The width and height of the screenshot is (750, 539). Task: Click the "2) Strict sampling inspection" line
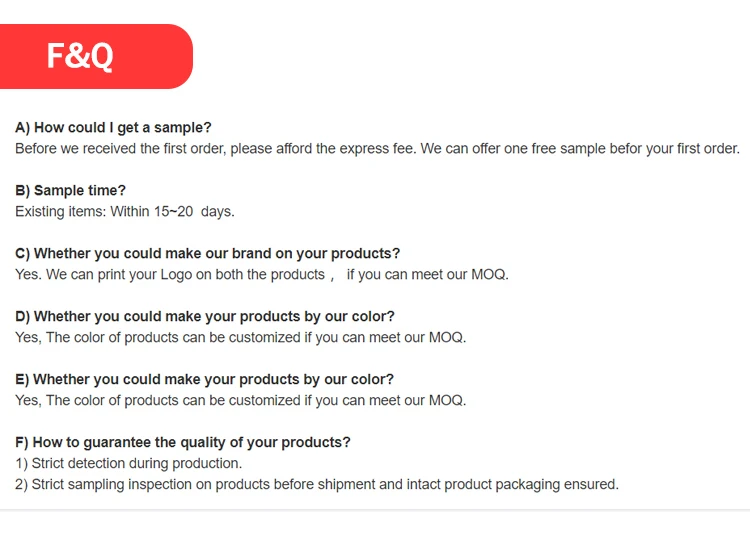(317, 484)
